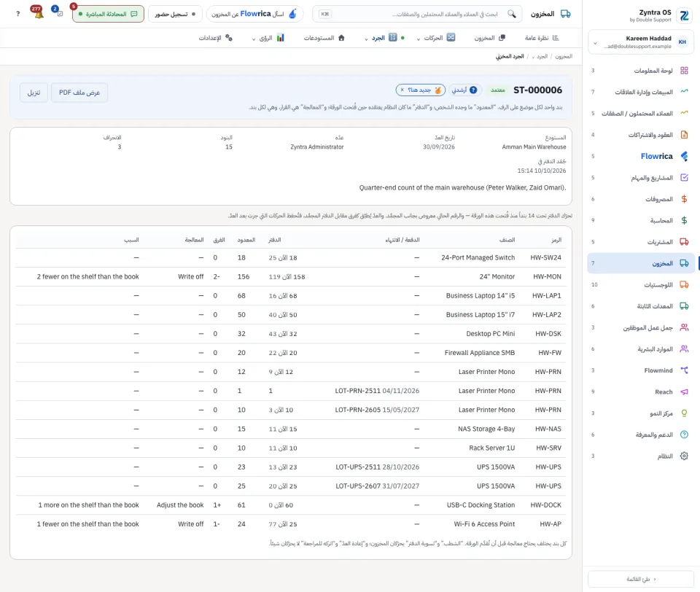Expand the الجرد tab dropdown arrow

pos(366,39)
